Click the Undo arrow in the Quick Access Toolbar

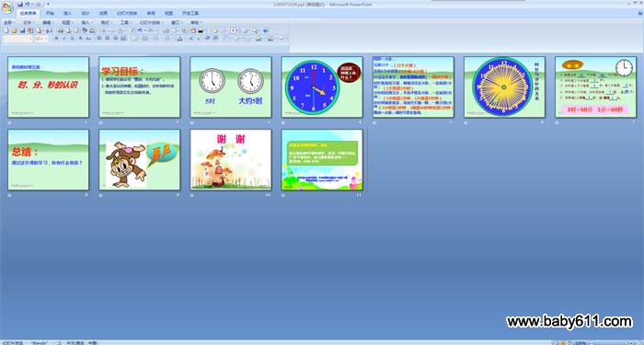point(27,4)
